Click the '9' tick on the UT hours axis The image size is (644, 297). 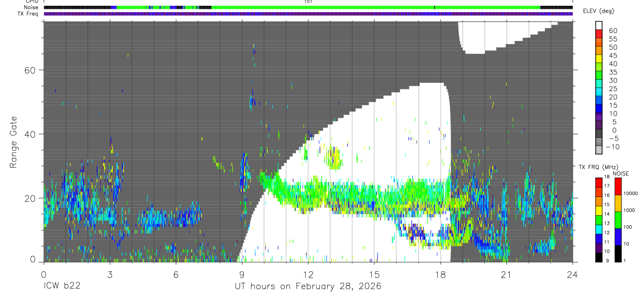242,274
